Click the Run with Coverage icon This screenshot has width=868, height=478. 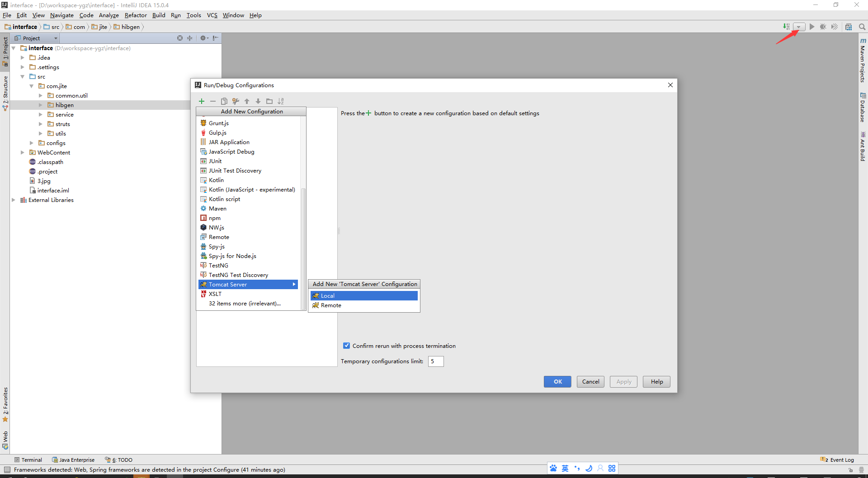835,27
